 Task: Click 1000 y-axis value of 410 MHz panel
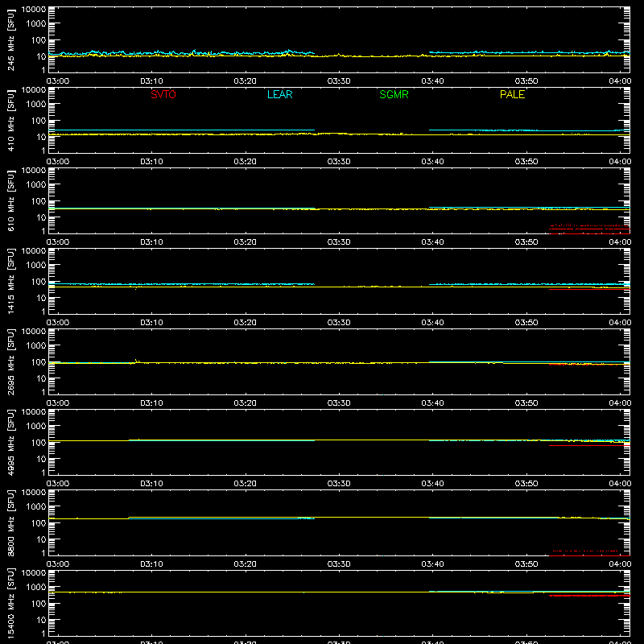point(36,105)
